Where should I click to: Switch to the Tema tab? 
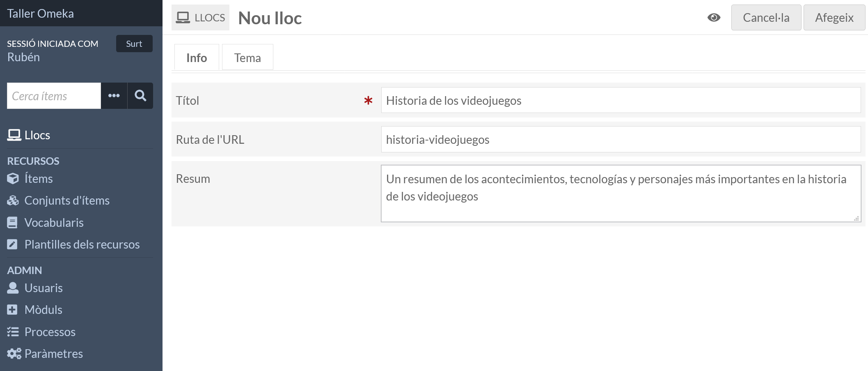[x=247, y=57]
